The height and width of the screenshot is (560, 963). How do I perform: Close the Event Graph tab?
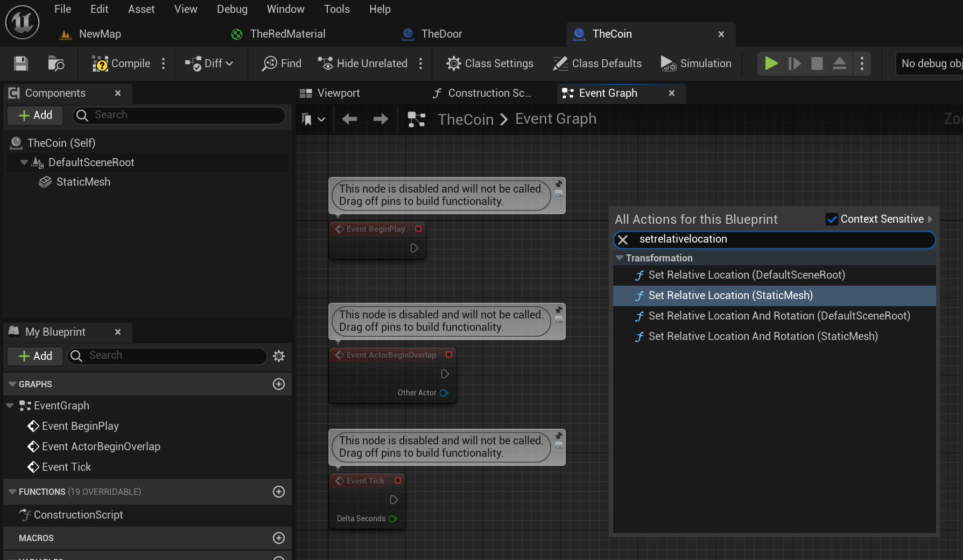point(672,93)
